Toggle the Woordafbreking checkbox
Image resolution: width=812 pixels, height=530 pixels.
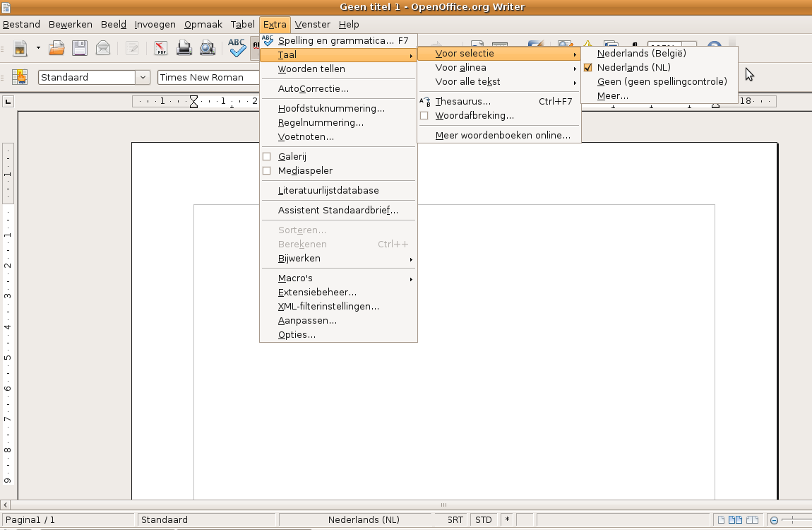(424, 115)
